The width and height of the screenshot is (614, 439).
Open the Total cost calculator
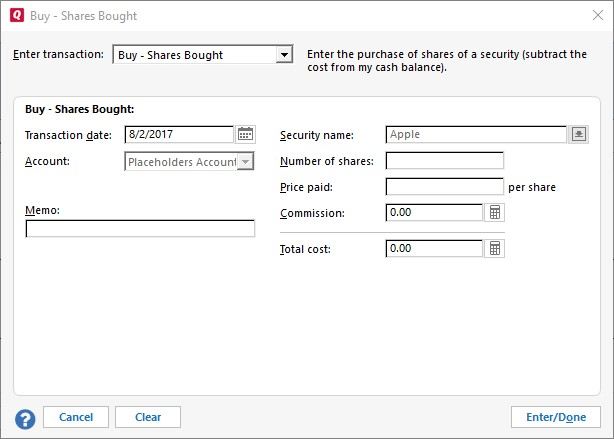point(494,248)
